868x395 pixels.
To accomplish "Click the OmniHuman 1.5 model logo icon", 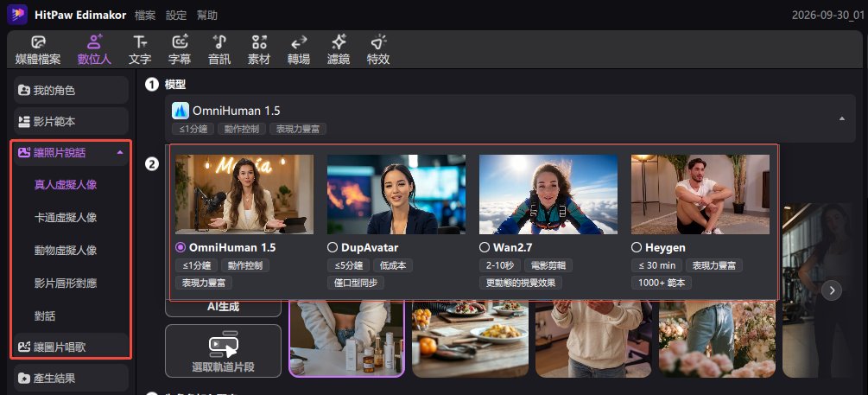I will click(181, 111).
